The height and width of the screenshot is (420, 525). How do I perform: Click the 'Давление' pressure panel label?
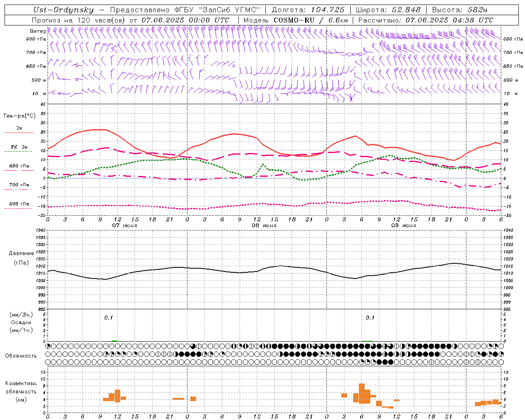click(x=21, y=253)
